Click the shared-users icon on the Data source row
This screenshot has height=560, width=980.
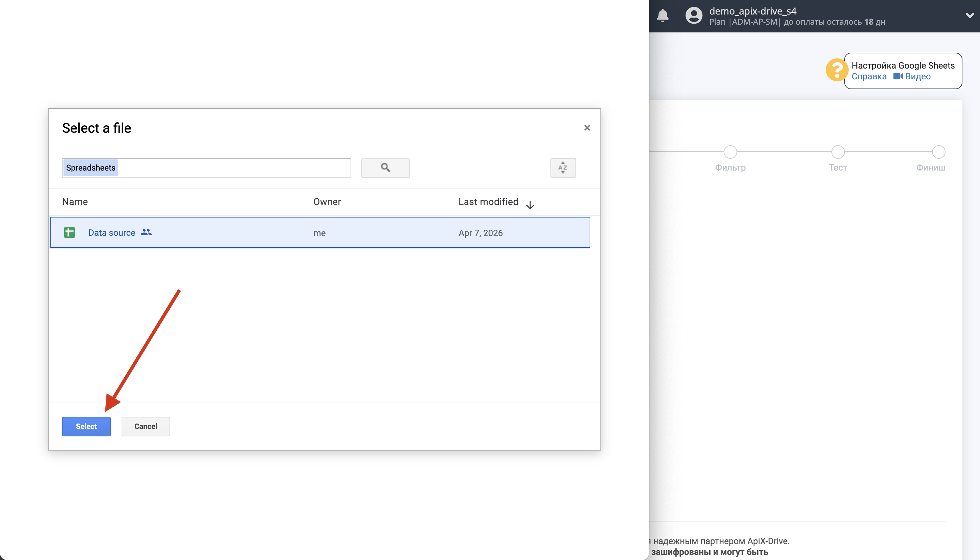pyautogui.click(x=147, y=232)
